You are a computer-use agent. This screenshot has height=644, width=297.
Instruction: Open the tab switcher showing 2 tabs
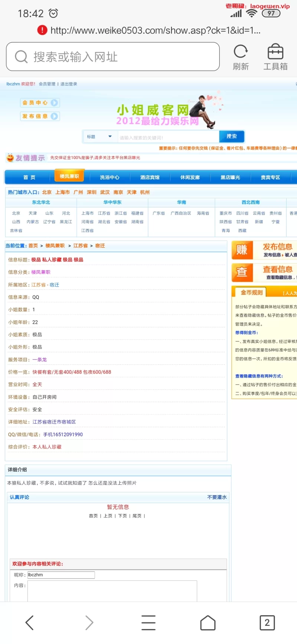[267, 622]
